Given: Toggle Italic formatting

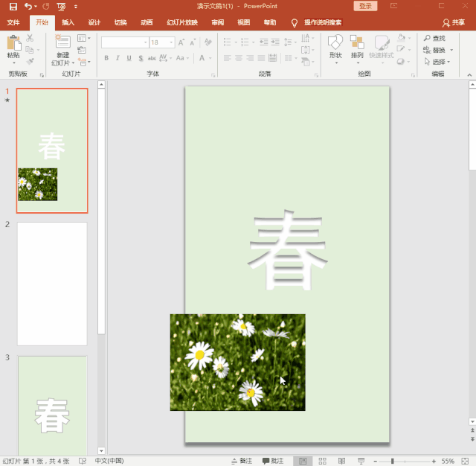Looking at the screenshot, I should 118,58.
